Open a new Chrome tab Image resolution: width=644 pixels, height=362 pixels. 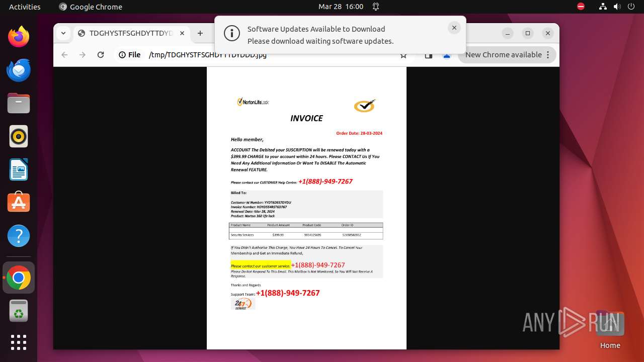(x=200, y=33)
